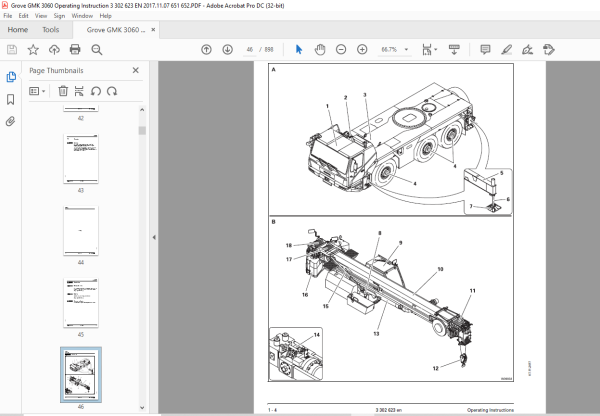600x416 pixels.
Task: Open the thumbnail options dropdown menu
Action: click(x=37, y=91)
